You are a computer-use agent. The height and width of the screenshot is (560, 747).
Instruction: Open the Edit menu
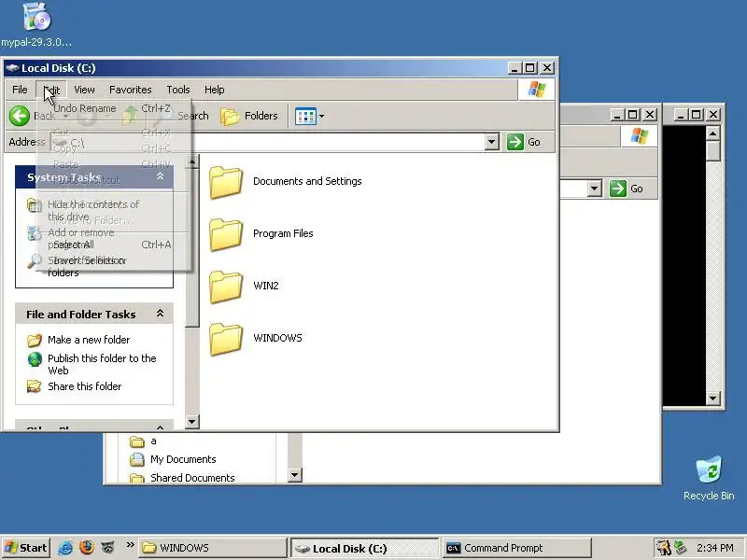pyautogui.click(x=51, y=90)
